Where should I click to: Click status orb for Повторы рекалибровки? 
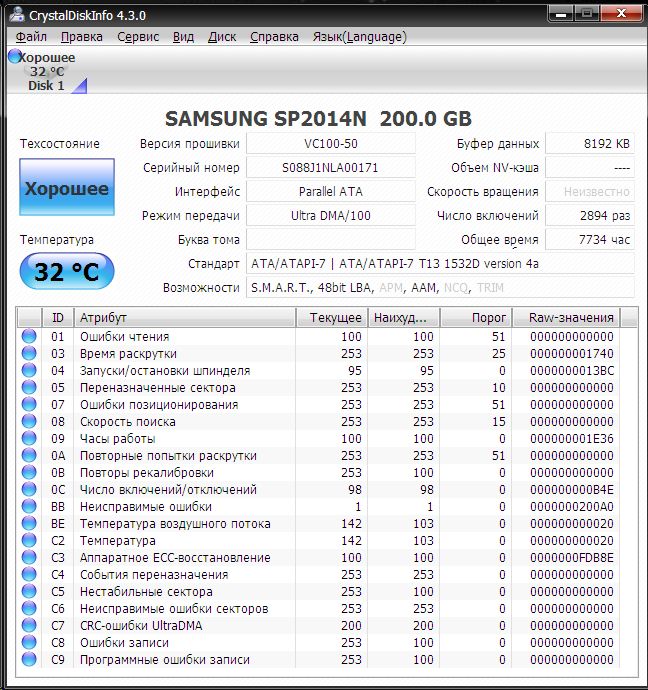click(x=29, y=472)
